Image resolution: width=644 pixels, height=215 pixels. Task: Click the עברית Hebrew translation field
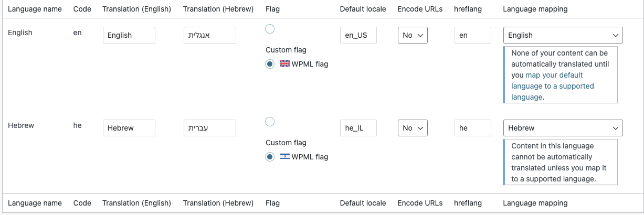(x=210, y=128)
